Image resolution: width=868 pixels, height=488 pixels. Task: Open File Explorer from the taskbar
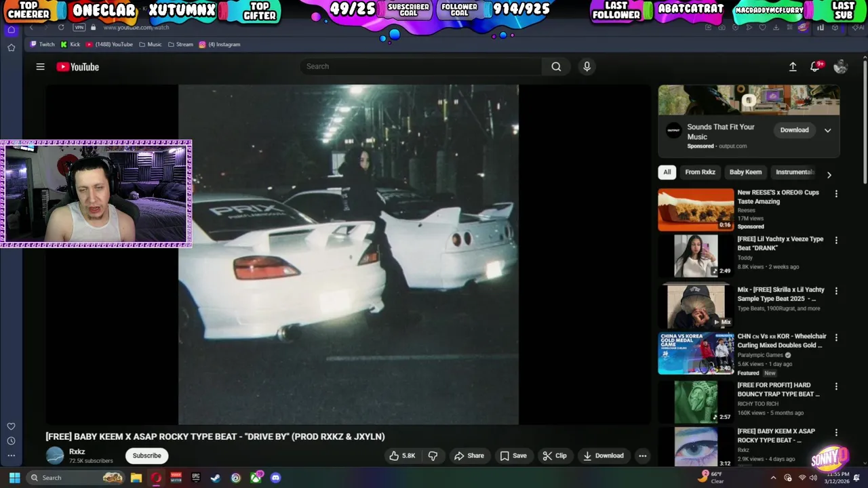pos(136,478)
